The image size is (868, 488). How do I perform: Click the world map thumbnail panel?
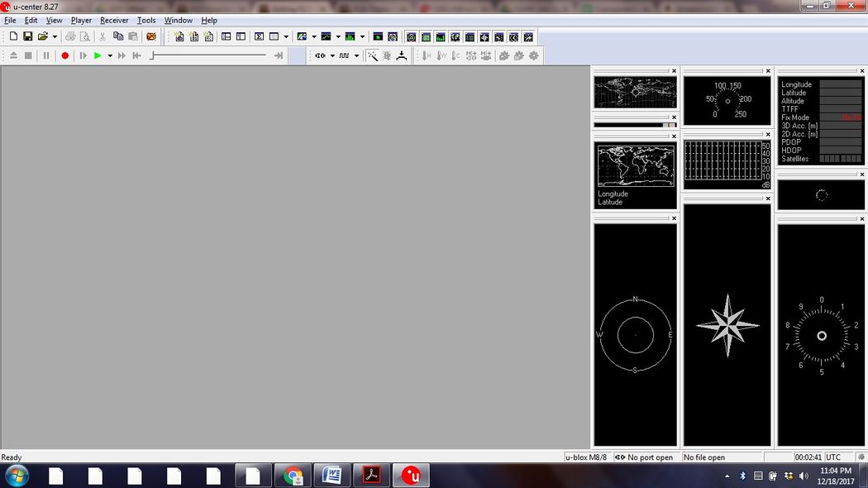(635, 92)
